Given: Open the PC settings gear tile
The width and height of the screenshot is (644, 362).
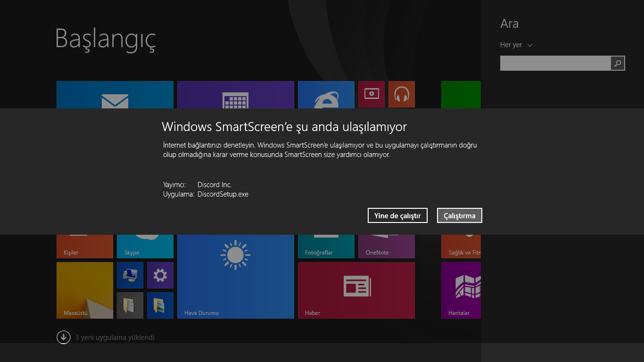Looking at the screenshot, I should (160, 275).
